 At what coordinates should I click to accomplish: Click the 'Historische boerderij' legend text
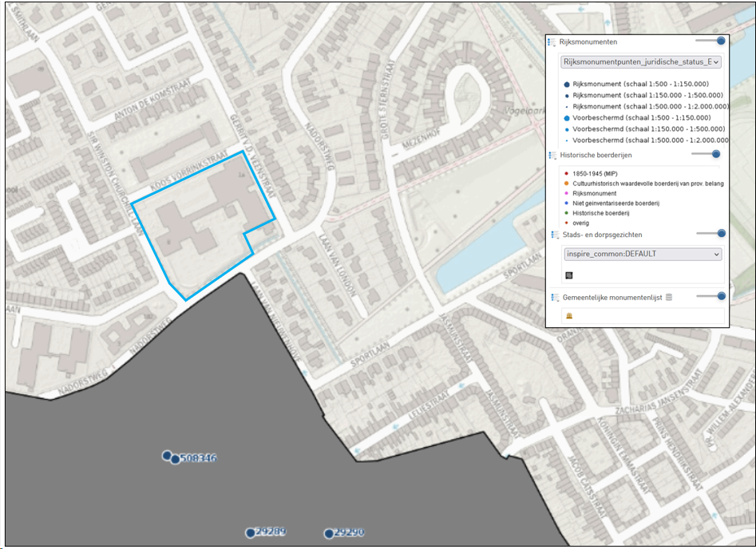click(601, 213)
